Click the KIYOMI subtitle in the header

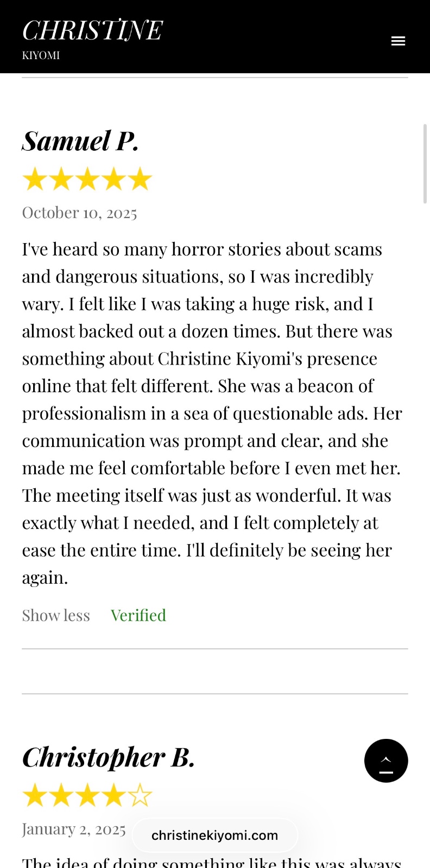pyautogui.click(x=41, y=55)
